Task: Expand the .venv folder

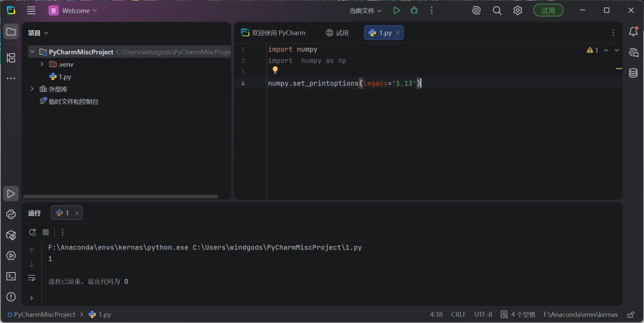Action: pyautogui.click(x=42, y=64)
